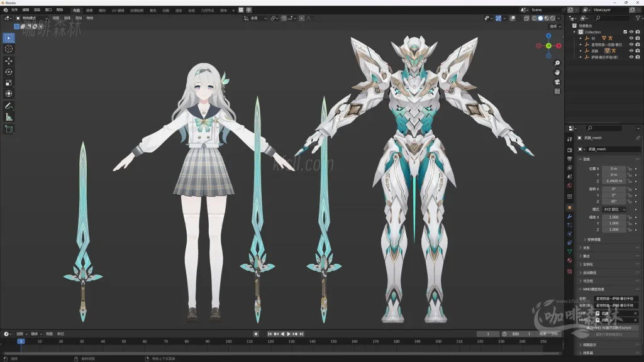
Task: Toggle the camera view icon in viewport
Action: 557,82
